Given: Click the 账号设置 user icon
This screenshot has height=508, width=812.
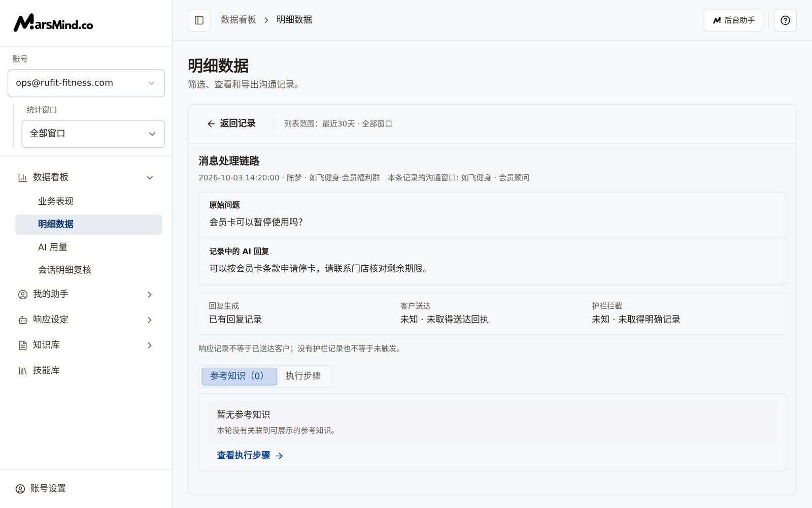Looking at the screenshot, I should click(20, 489).
